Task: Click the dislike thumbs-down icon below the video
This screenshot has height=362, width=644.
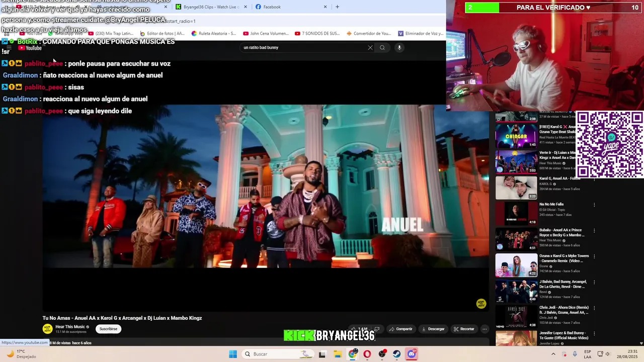Action: [377, 329]
